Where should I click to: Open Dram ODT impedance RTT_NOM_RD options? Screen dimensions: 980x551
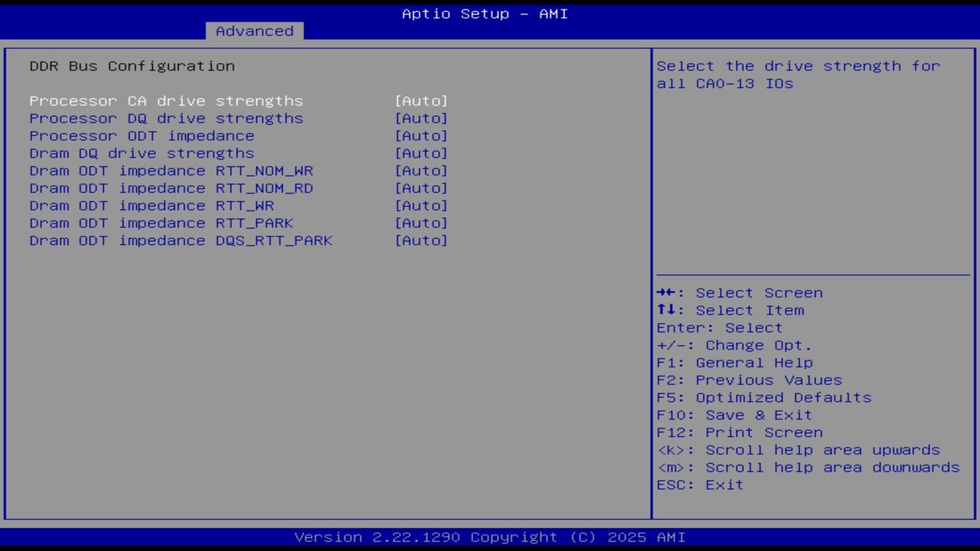(171, 187)
